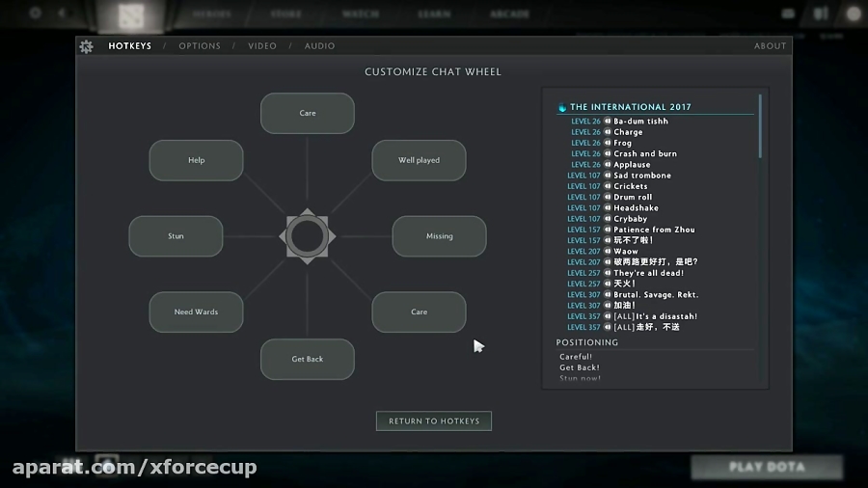868x488 pixels.
Task: Select the Missing chat wheel slot
Action: point(440,236)
